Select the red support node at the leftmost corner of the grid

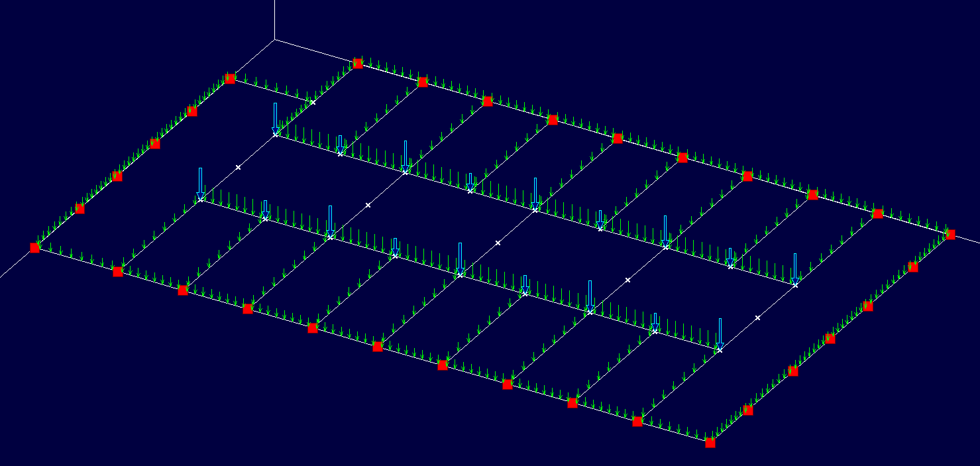coord(34,248)
